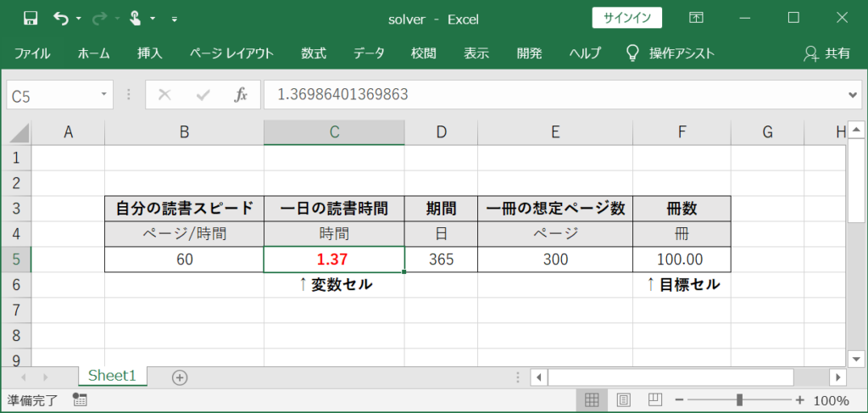
Task: Click the Undo arrow icon
Action: (x=61, y=18)
